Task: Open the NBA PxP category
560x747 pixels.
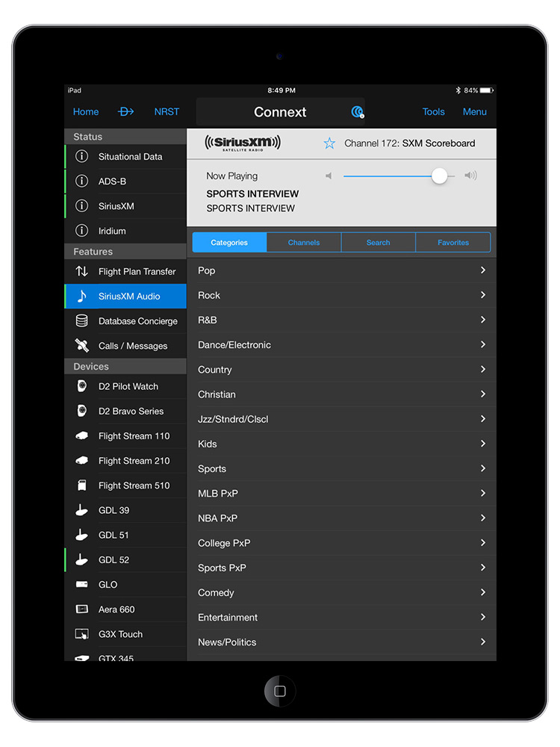Action: pos(341,518)
